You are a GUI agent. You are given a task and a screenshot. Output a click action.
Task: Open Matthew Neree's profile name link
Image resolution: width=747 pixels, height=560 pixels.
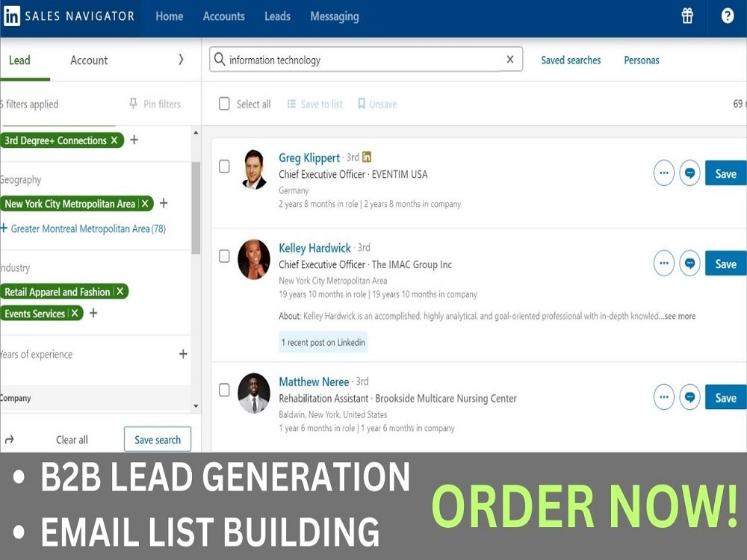(x=314, y=382)
